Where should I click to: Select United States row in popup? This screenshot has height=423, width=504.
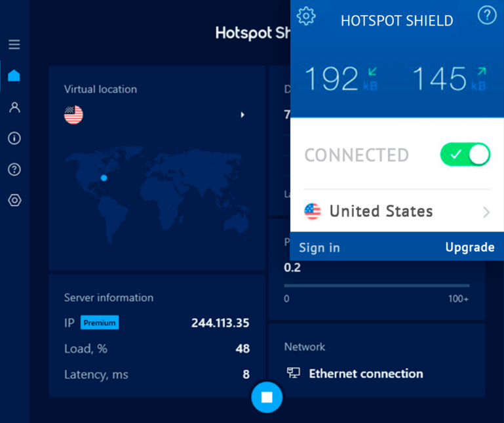(380, 211)
